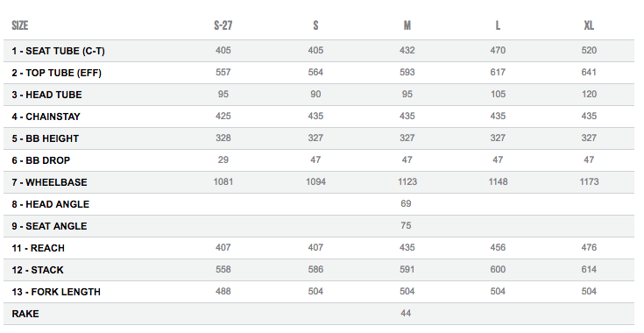Click the TOP TUBE (EFF) row label
The width and height of the screenshot is (644, 333).
click(56, 73)
